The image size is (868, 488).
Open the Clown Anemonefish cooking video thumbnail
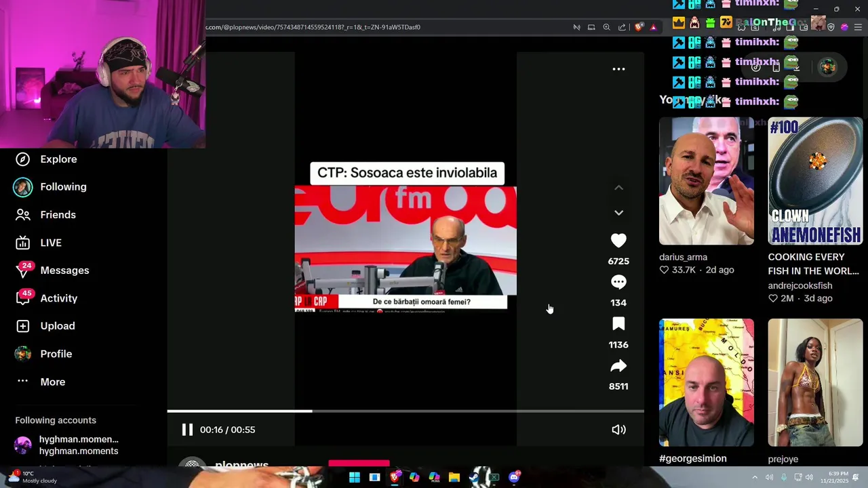coord(815,181)
